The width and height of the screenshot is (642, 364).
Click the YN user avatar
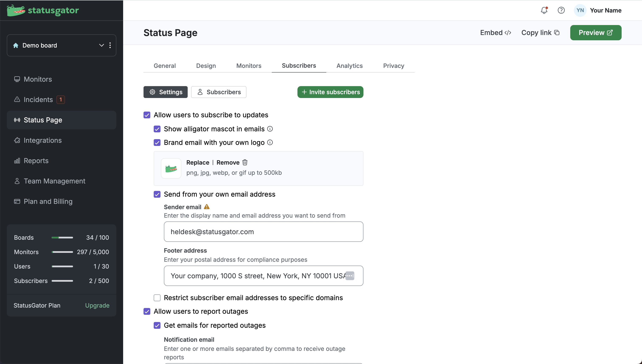click(x=580, y=11)
